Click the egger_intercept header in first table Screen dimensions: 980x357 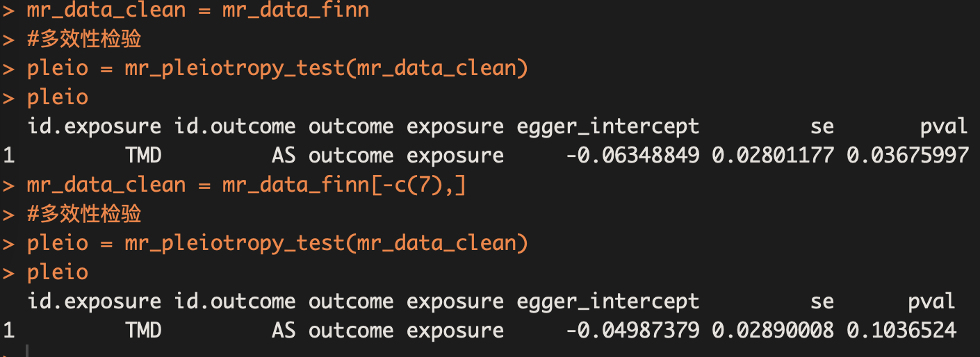(x=607, y=127)
